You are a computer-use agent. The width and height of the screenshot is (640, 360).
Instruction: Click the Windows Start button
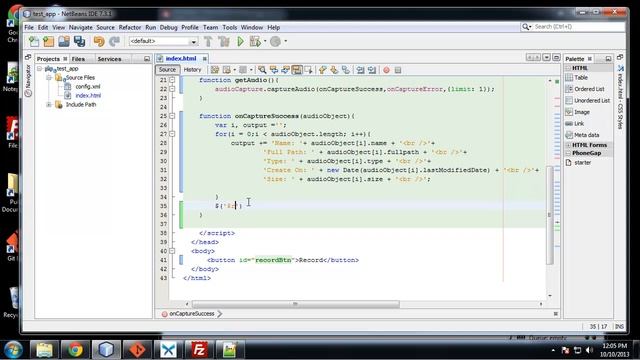click(13, 350)
